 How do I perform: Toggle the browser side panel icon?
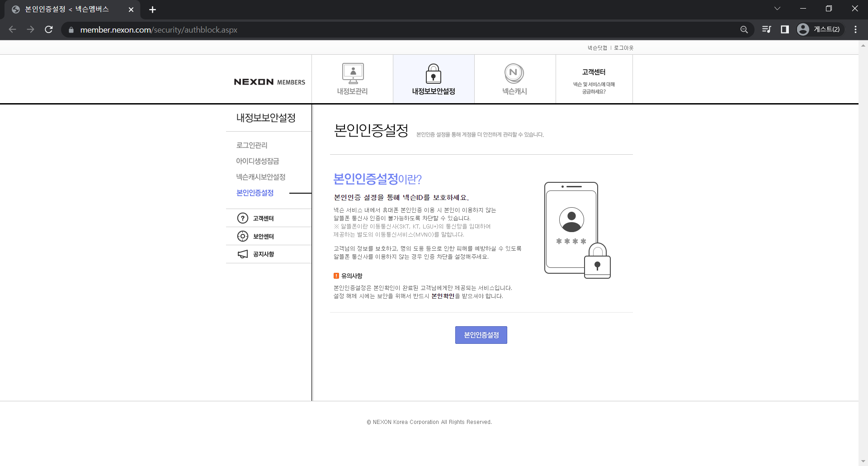pos(785,29)
